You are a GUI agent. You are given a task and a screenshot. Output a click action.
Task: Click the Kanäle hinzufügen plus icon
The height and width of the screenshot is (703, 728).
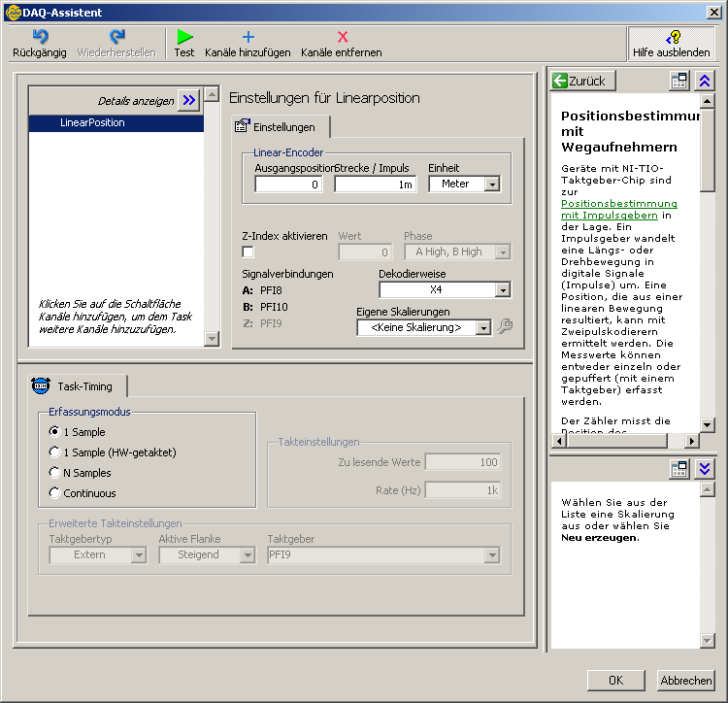click(248, 37)
